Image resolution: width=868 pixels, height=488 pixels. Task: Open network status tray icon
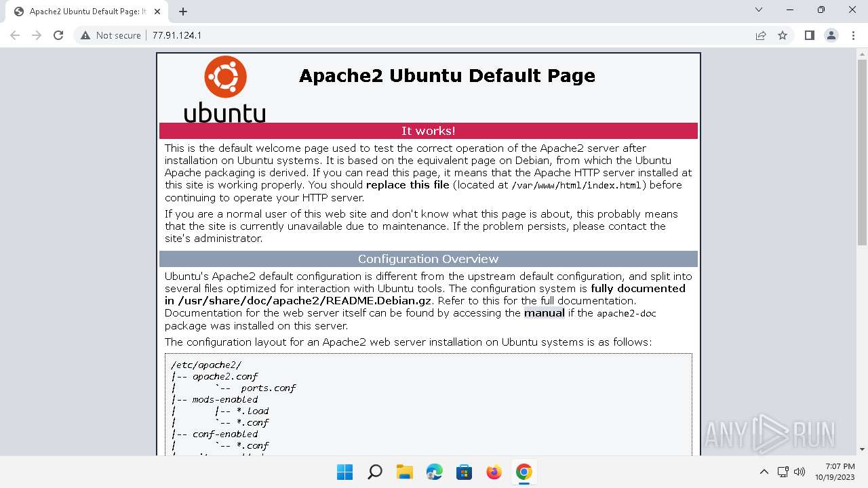pyautogui.click(x=783, y=472)
